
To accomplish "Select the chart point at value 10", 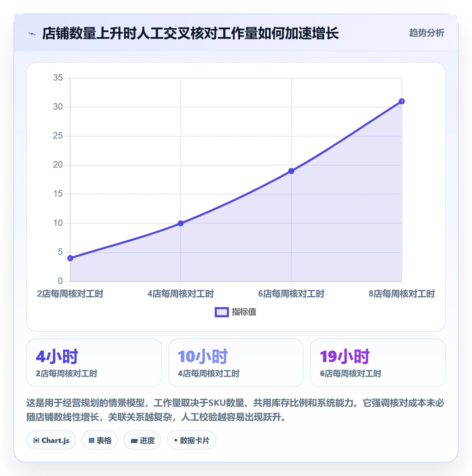I will click(181, 223).
